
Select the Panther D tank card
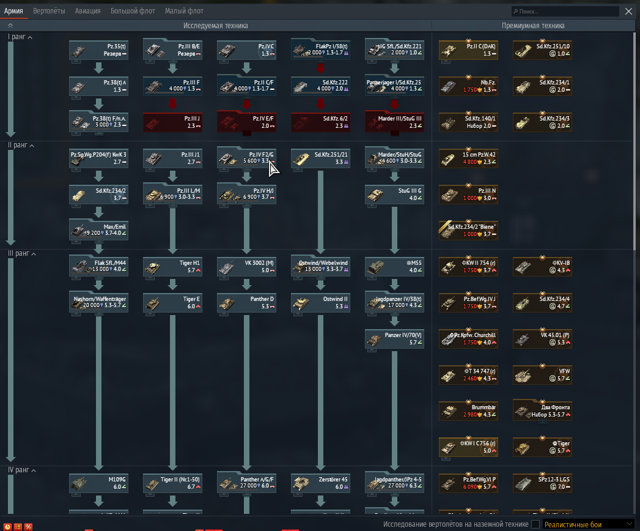[x=247, y=302]
